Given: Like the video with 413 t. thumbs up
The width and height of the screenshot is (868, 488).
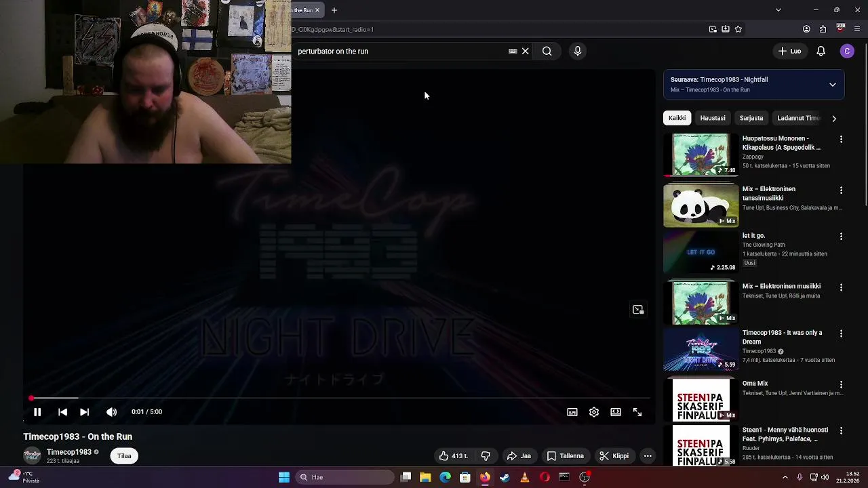Looking at the screenshot, I should click(454, 456).
